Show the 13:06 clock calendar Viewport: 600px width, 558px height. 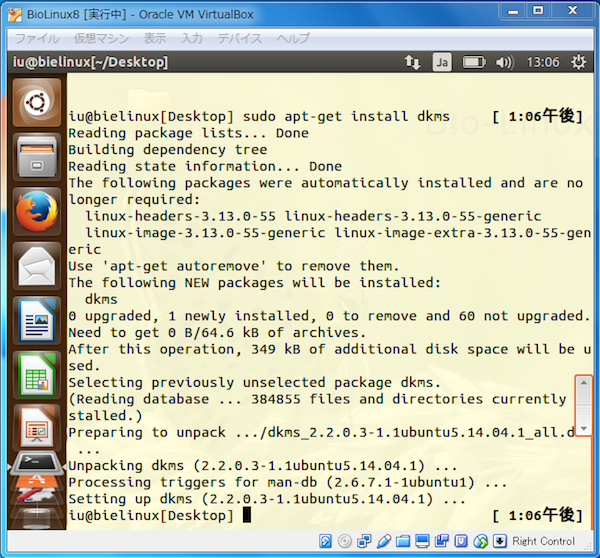tap(543, 62)
